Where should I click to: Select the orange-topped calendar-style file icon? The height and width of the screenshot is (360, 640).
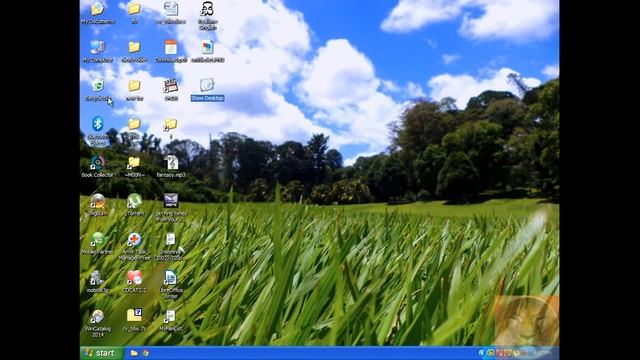(x=171, y=47)
